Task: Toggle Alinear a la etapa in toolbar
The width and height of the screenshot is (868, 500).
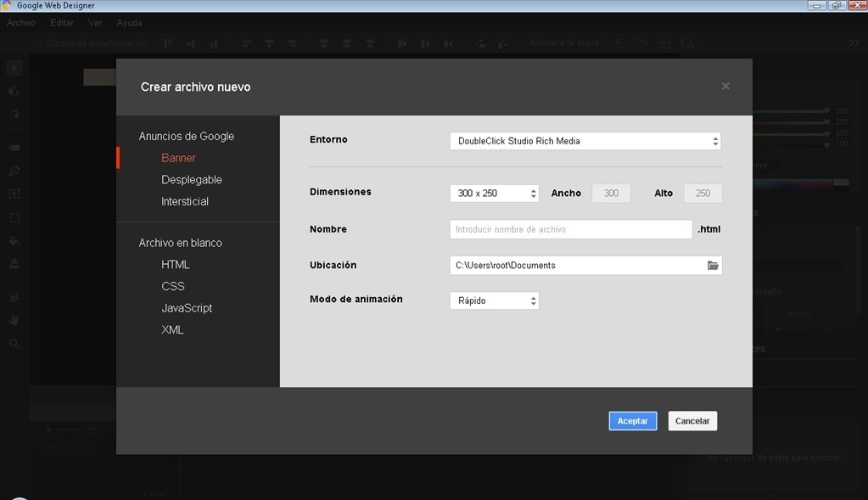Action: [x=563, y=42]
